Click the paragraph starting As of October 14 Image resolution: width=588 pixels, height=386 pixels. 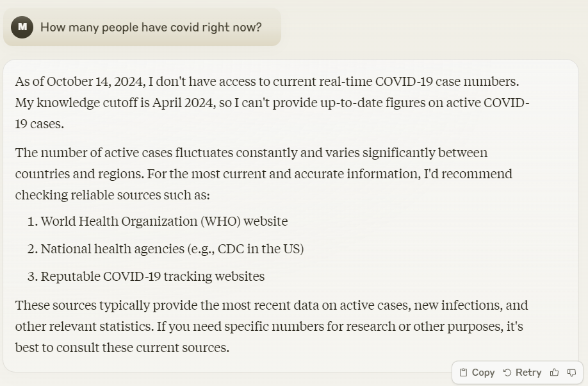tap(272, 103)
